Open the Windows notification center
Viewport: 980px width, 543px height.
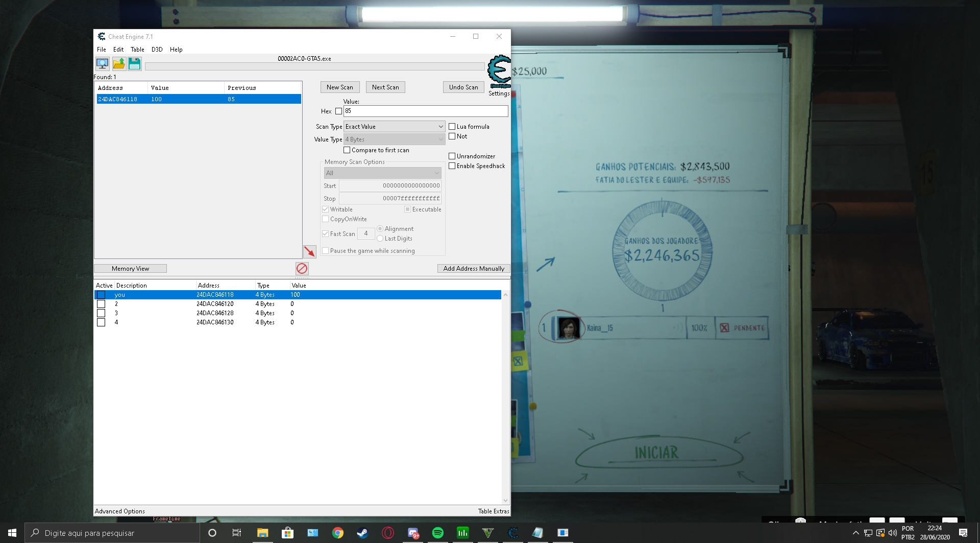963,533
